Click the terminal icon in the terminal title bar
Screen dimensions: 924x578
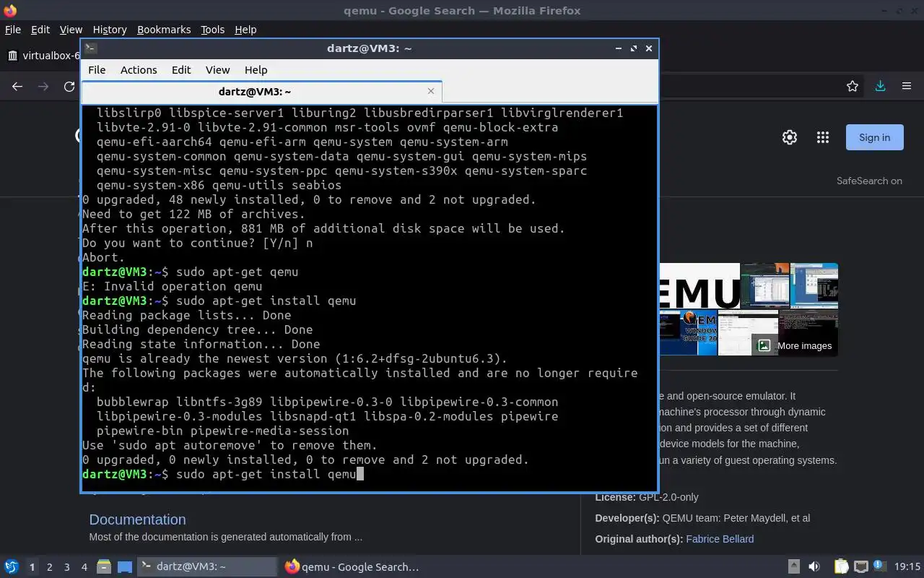(90, 48)
